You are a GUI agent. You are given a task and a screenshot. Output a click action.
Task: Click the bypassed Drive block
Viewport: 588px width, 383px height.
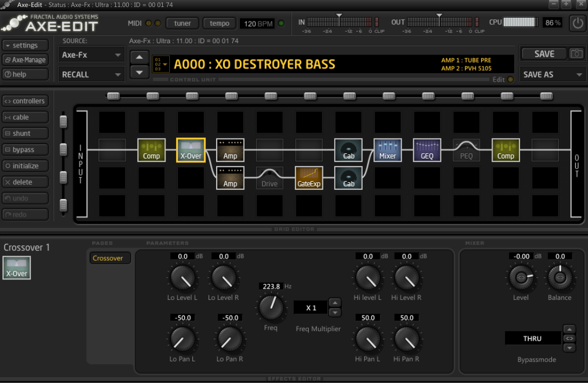tap(269, 177)
